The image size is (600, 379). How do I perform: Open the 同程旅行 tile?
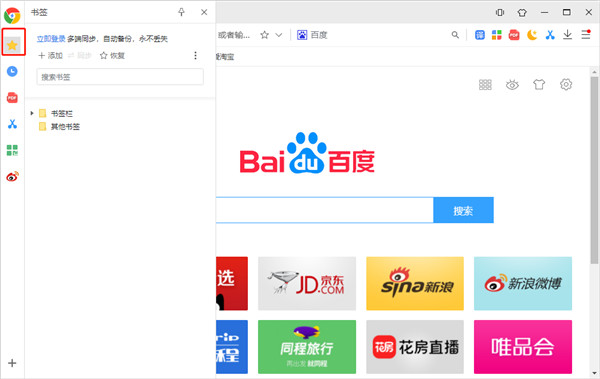pos(307,347)
